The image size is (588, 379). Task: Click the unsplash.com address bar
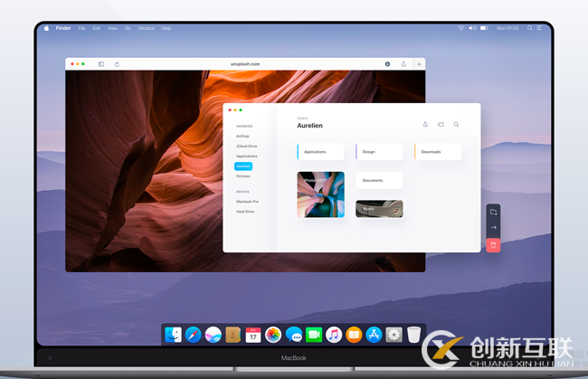[244, 64]
